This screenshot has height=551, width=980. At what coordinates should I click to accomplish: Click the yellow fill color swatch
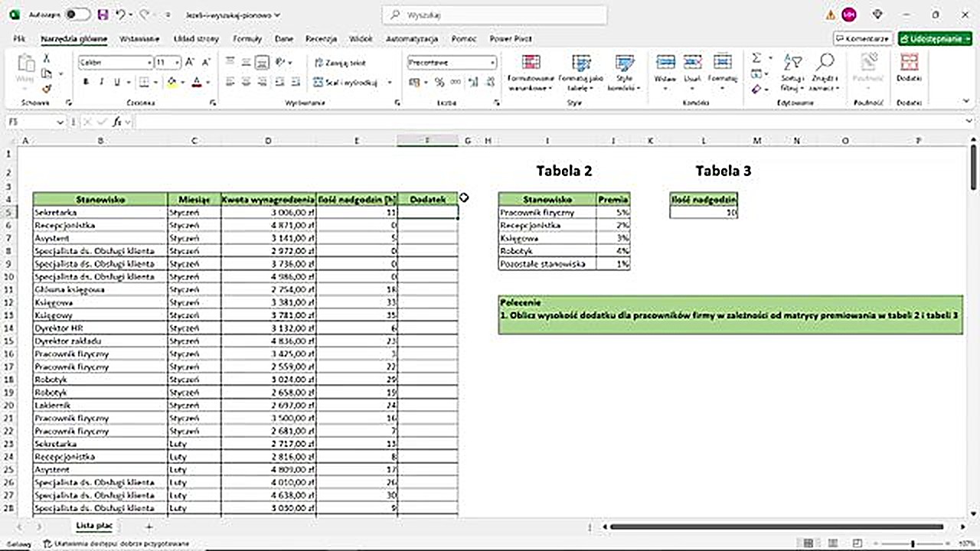coord(171,82)
